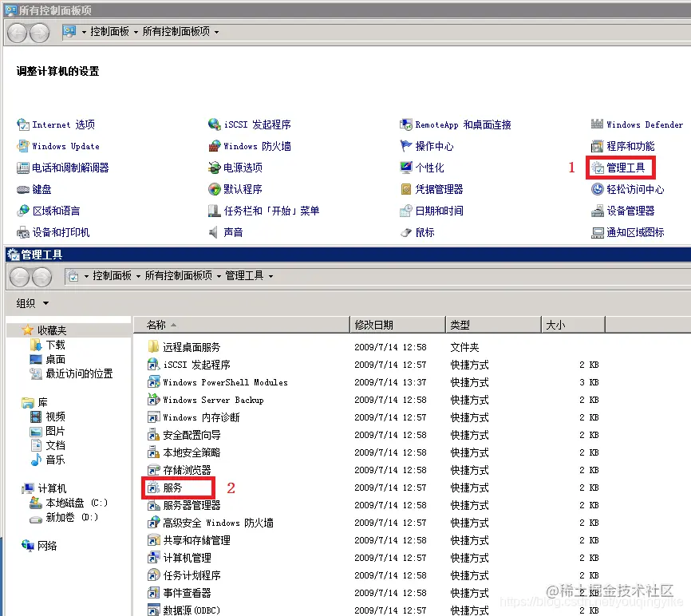Open the 声音 speaker icon
This screenshot has width=691, height=616.
tap(214, 232)
